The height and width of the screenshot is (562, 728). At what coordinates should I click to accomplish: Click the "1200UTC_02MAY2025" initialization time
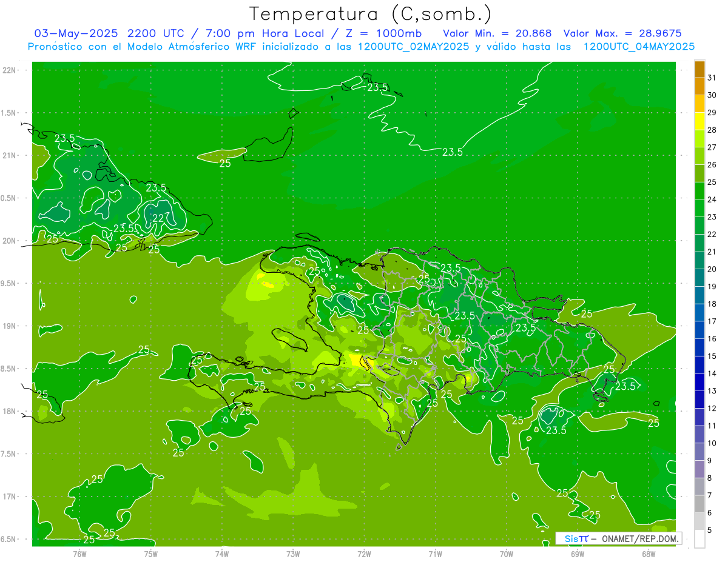coord(413,46)
